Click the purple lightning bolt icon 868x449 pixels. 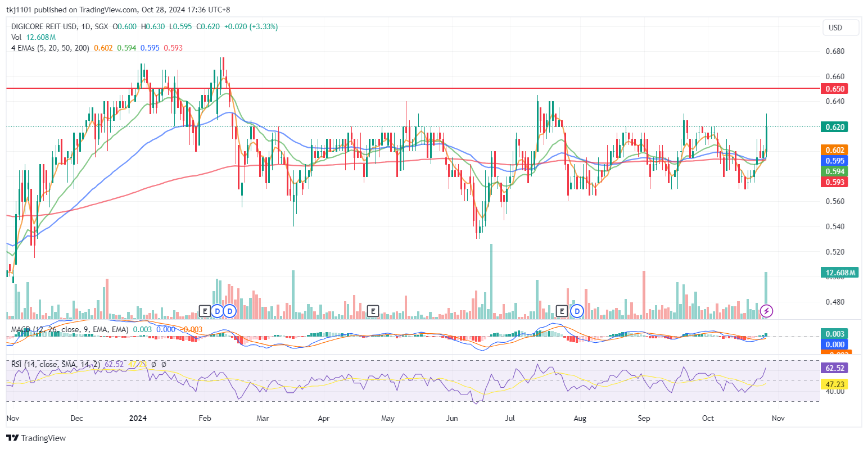767,311
